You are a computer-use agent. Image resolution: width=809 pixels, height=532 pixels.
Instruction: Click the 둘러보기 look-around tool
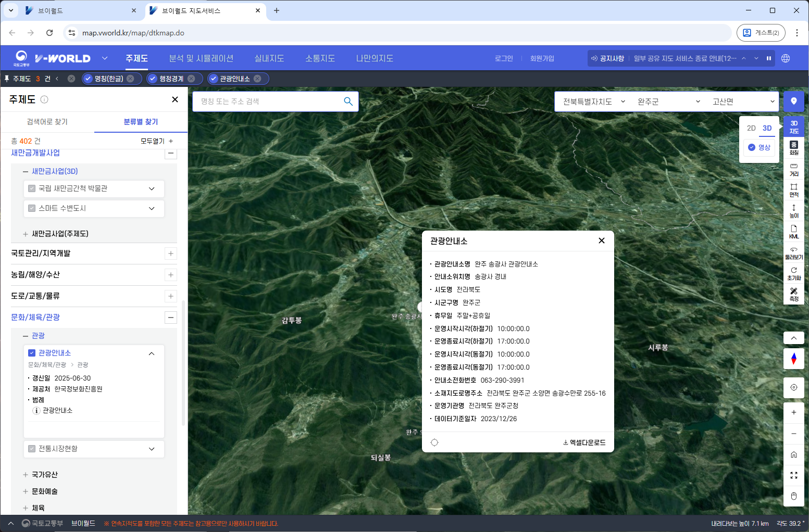793,253
